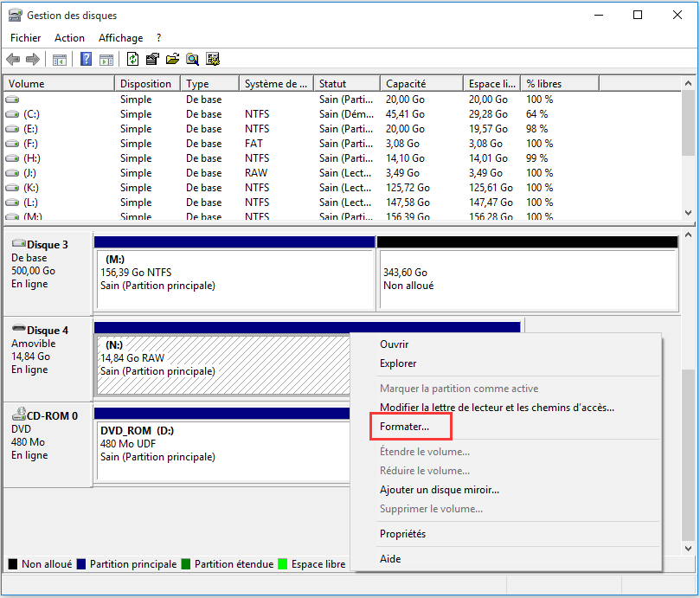Choose Explorer in the context menu
Image resolution: width=700 pixels, height=598 pixels.
(398, 363)
